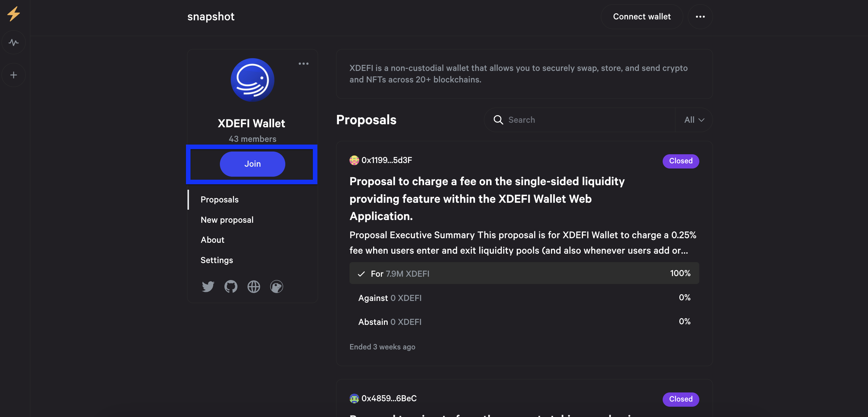Expand the All proposals filter dropdown
The height and width of the screenshot is (417, 868).
tap(694, 120)
